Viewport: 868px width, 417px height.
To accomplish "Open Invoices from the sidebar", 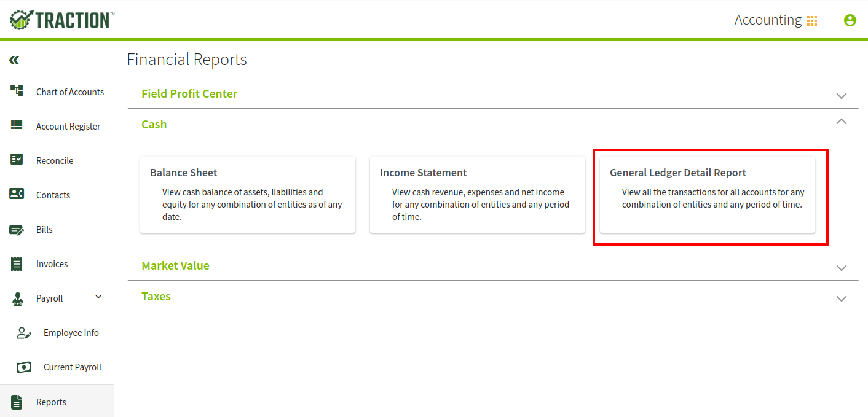I will pos(52,264).
